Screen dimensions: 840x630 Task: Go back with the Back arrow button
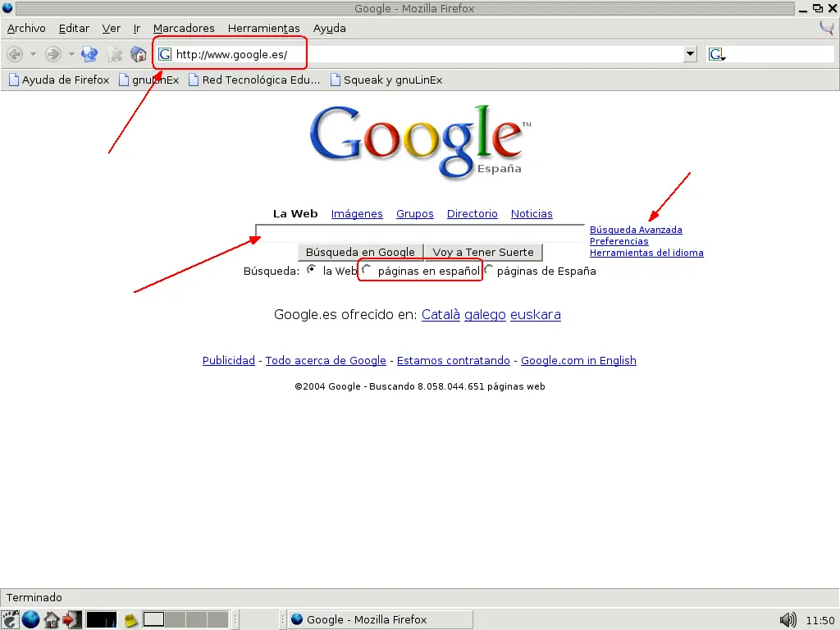click(15, 54)
